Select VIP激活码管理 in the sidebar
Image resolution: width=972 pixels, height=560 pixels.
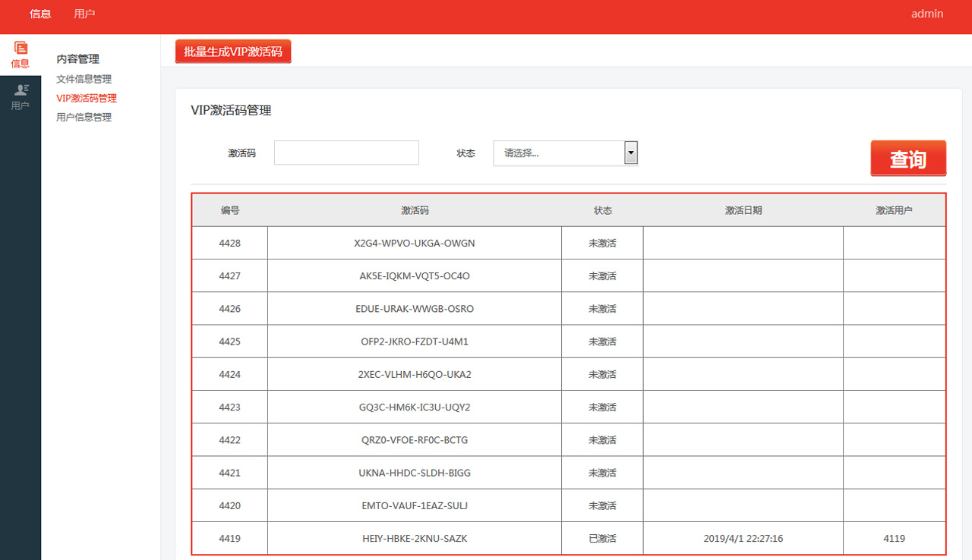click(86, 98)
